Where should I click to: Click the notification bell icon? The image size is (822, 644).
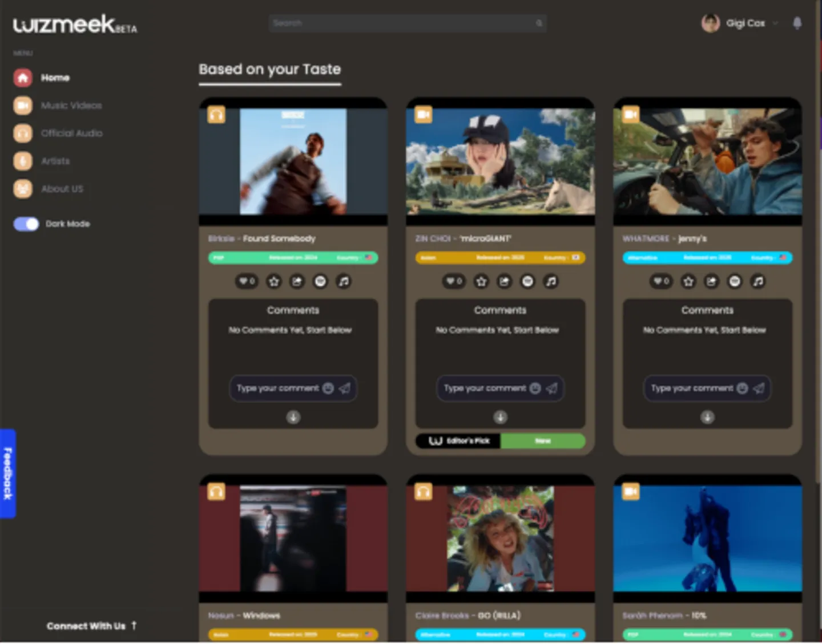[797, 23]
